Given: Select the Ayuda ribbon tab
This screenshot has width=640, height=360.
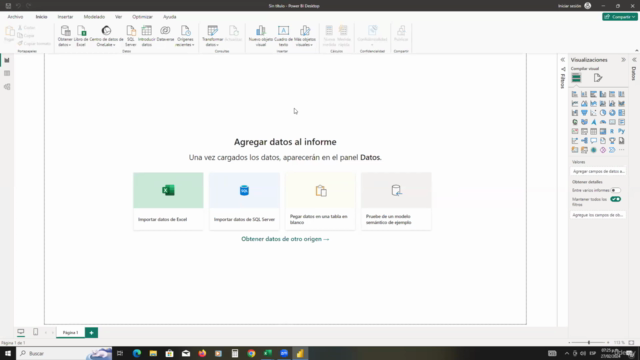Looking at the screenshot, I should point(170,17).
